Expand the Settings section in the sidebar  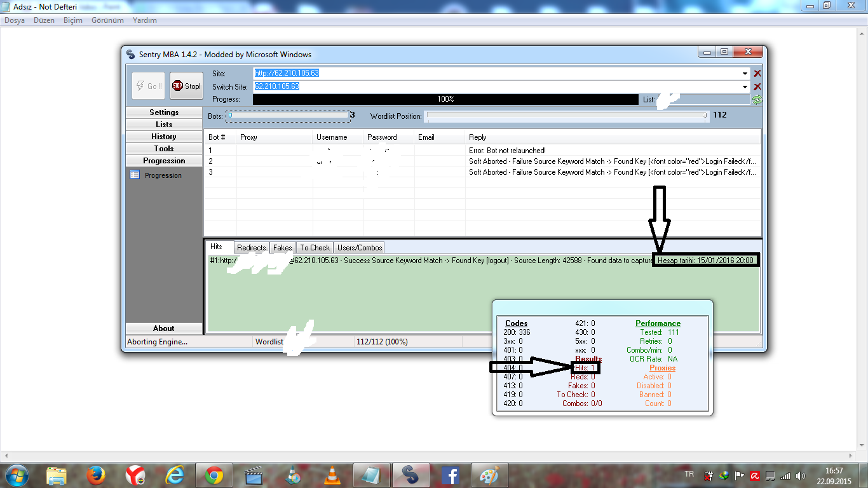click(164, 112)
